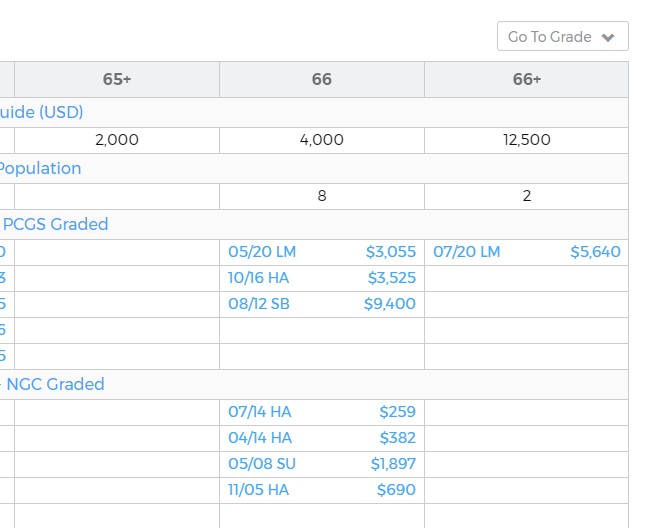The height and width of the screenshot is (528, 646).
Task: Open the 05/20 LM $3,055 auction result
Action: 321,252
